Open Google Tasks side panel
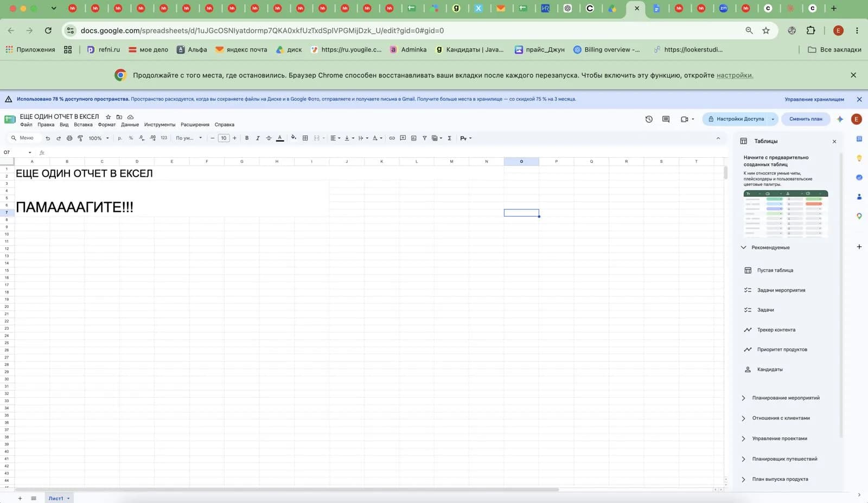 pyautogui.click(x=859, y=177)
